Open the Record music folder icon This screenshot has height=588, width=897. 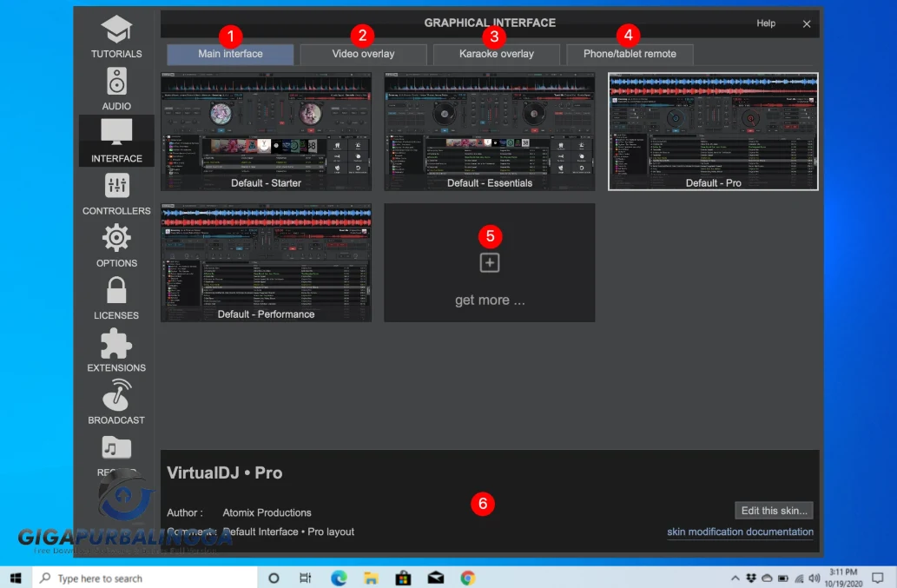(x=116, y=448)
